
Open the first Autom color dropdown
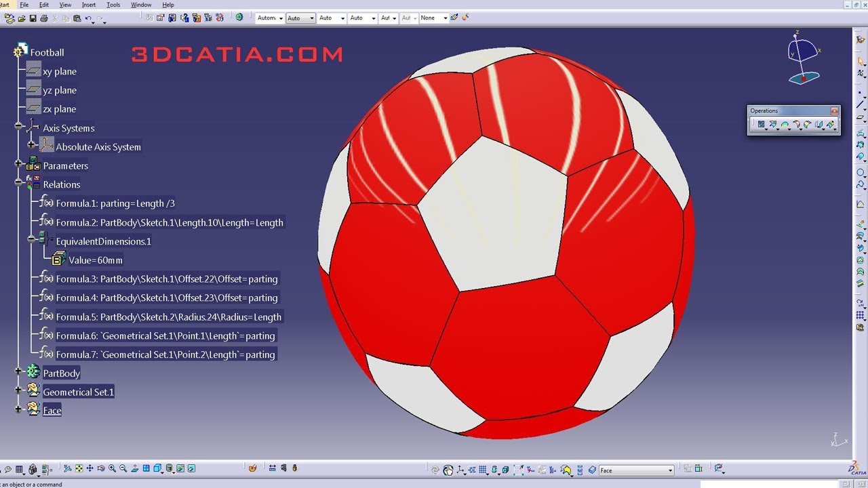click(x=281, y=18)
